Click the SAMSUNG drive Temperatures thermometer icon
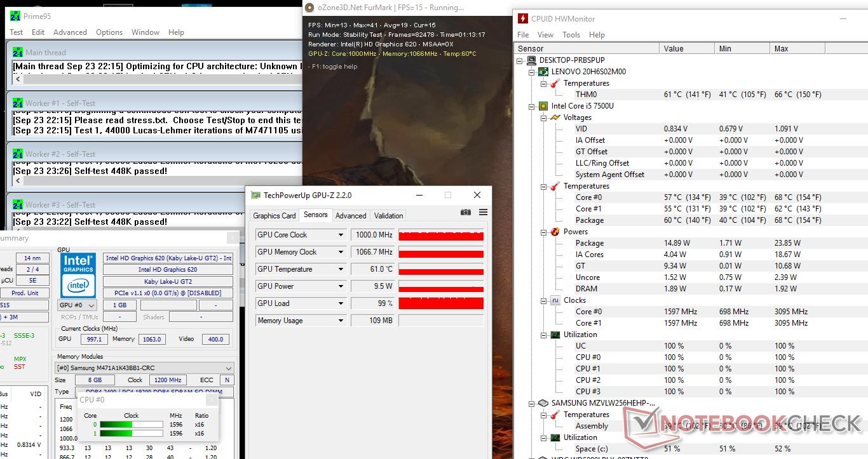The width and height of the screenshot is (868, 459). click(x=555, y=415)
